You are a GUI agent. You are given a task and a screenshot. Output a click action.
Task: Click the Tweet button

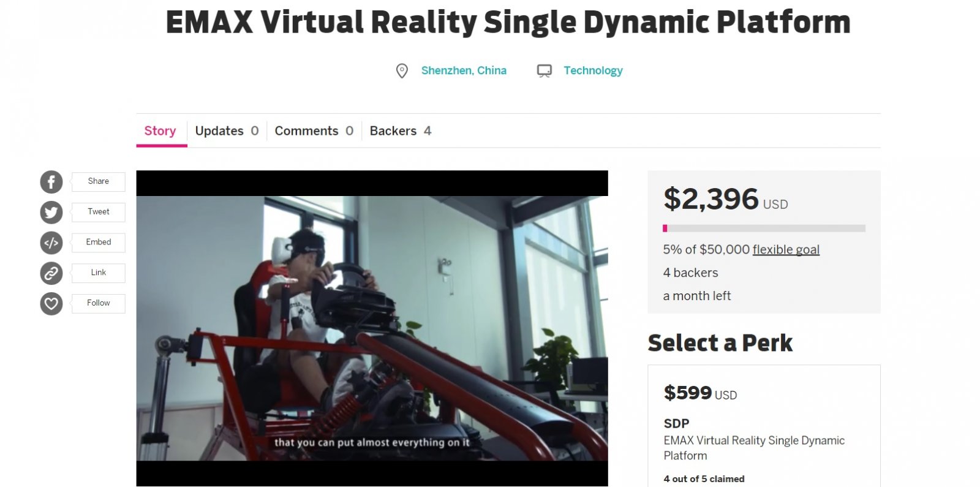(98, 212)
